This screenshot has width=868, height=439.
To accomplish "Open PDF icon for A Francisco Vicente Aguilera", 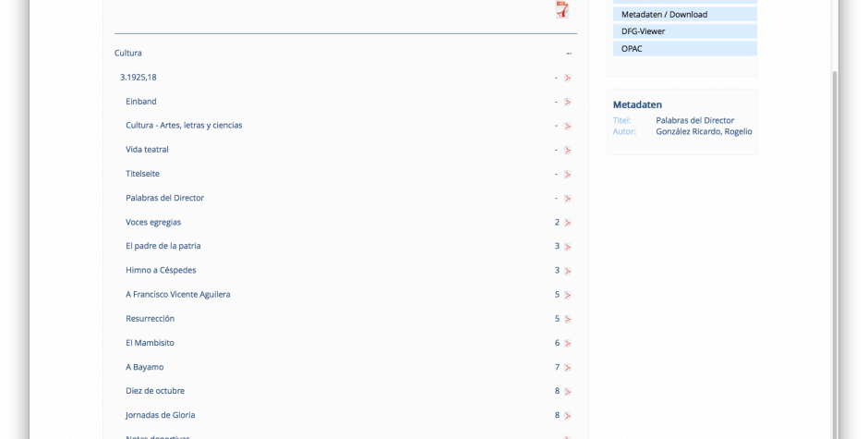I will pos(567,295).
